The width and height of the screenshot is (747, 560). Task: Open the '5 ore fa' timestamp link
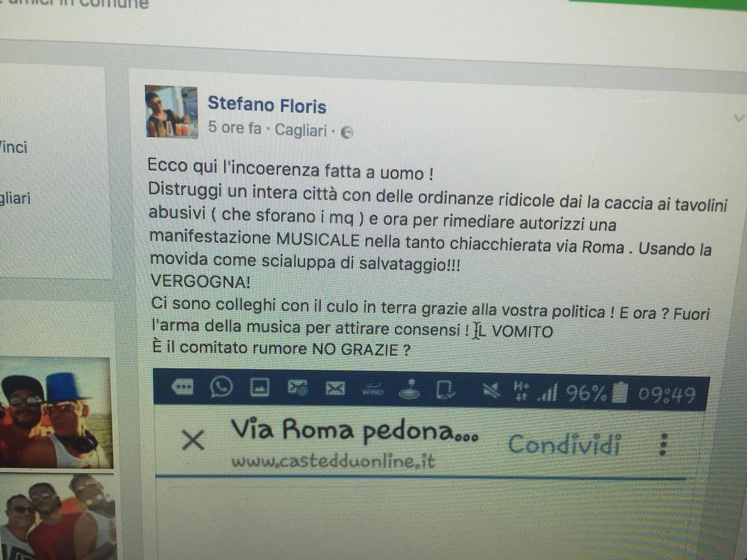[x=235, y=127]
